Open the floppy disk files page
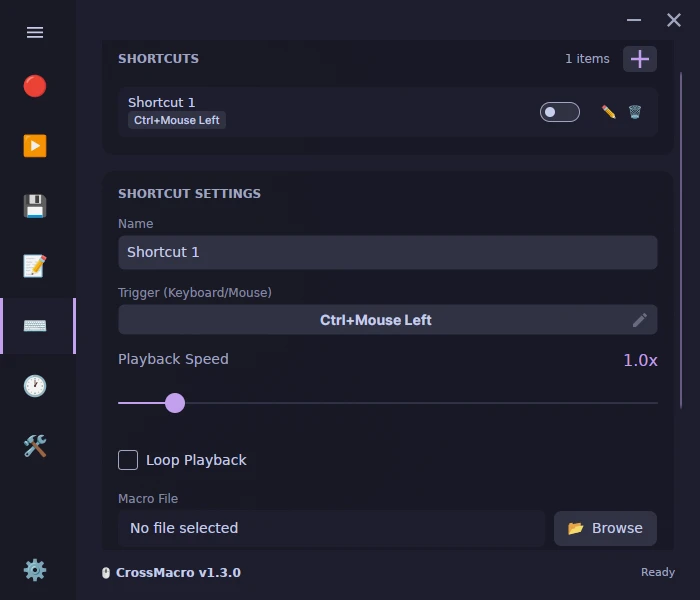Image resolution: width=700 pixels, height=600 pixels. 35,206
